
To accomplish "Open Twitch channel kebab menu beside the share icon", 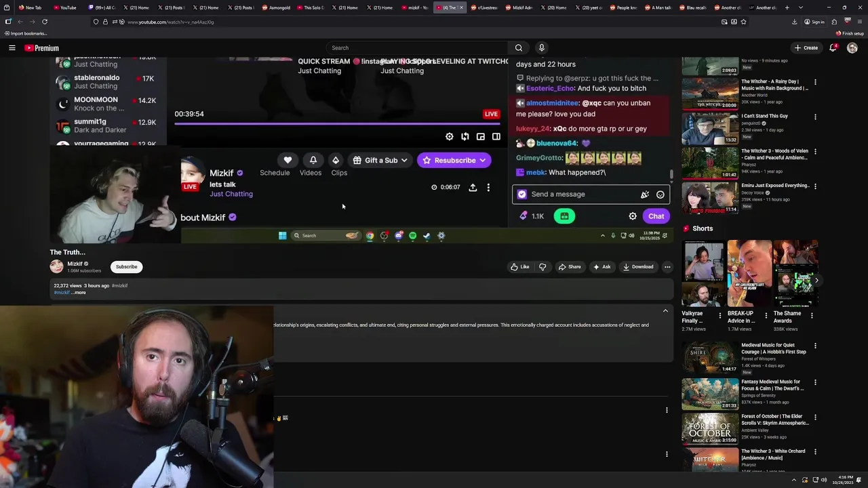I will click(488, 187).
